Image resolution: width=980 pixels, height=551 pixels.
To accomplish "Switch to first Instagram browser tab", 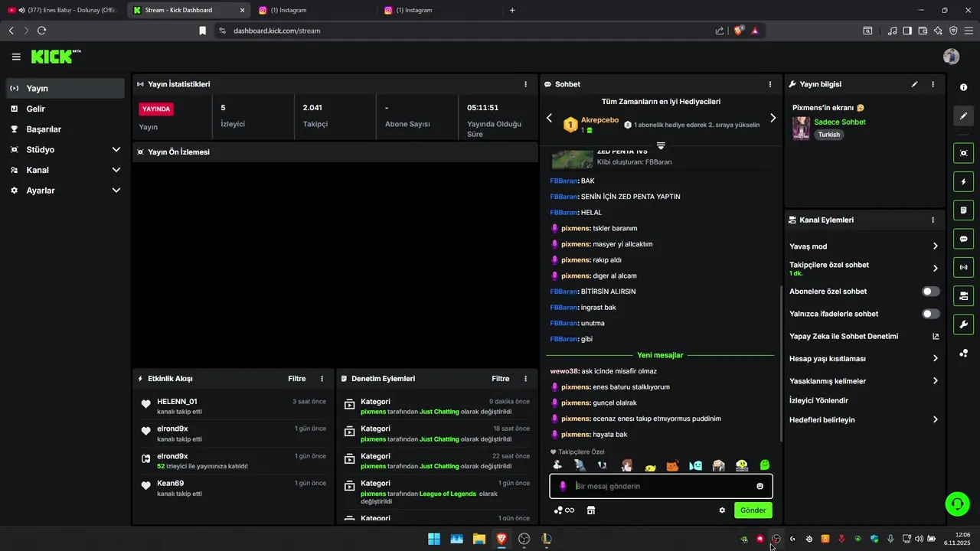I will click(x=313, y=10).
